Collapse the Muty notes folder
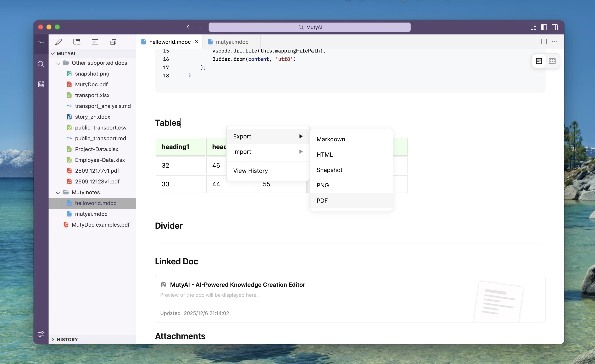The width and height of the screenshot is (595, 364). 58,193
